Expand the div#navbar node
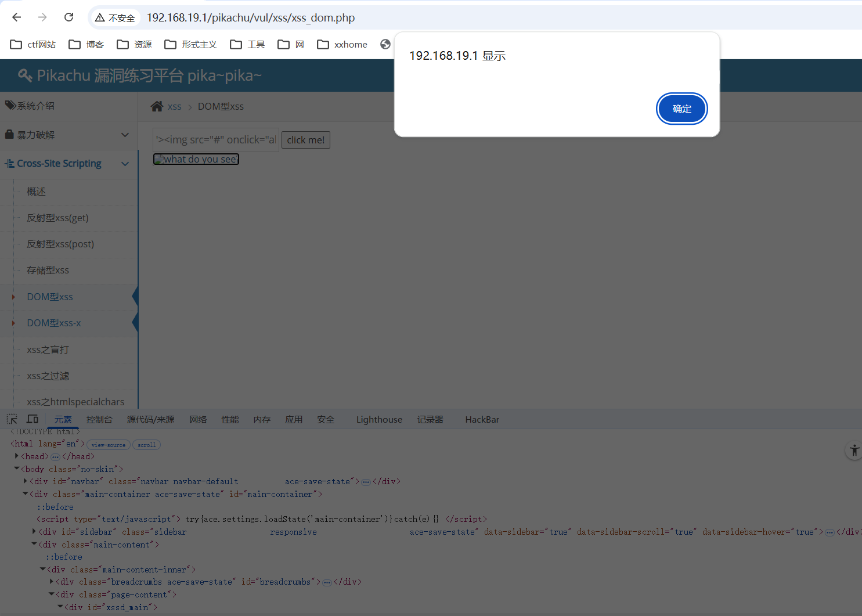 [x=26, y=481]
